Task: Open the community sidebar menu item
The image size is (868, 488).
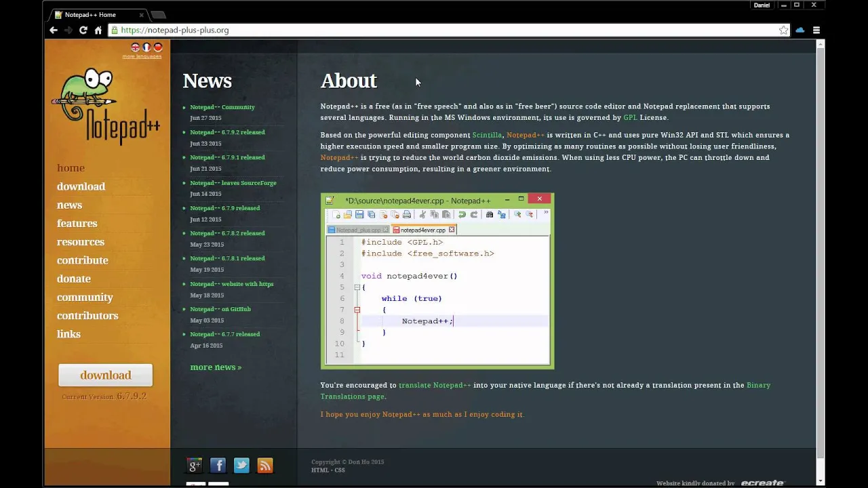Action: point(85,297)
